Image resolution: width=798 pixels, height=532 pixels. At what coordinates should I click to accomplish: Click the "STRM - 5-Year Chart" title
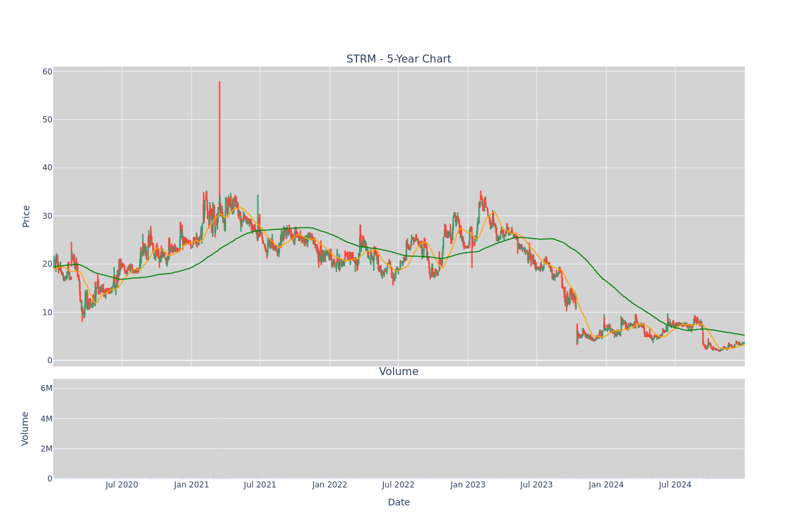398,59
